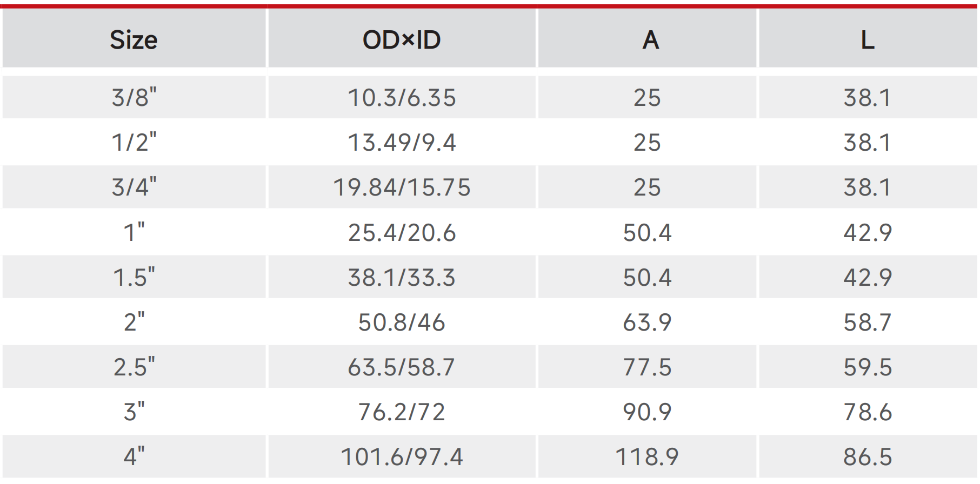Click the 86.5 length value
The height and width of the screenshot is (484, 980).
(x=868, y=457)
